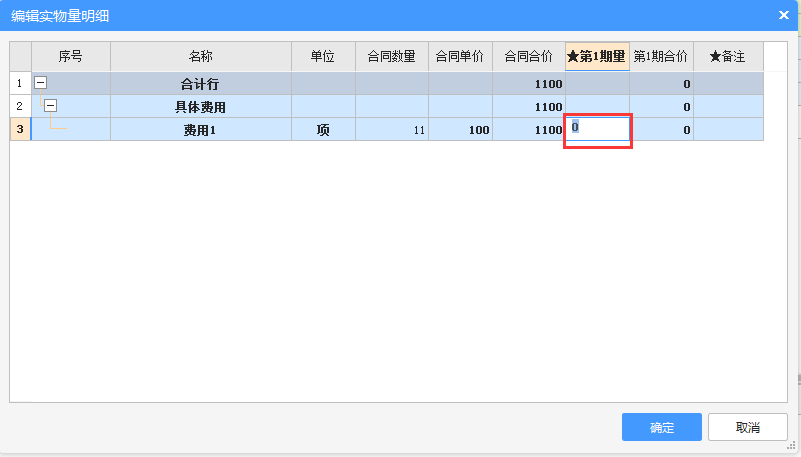Click the 取消 button
The width and height of the screenshot is (801, 457).
pyautogui.click(x=747, y=427)
